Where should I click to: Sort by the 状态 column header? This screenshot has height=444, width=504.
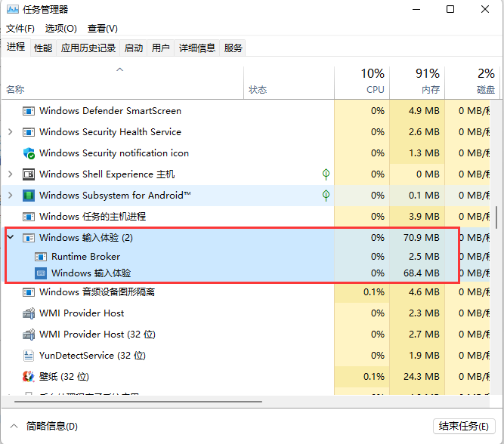point(289,83)
